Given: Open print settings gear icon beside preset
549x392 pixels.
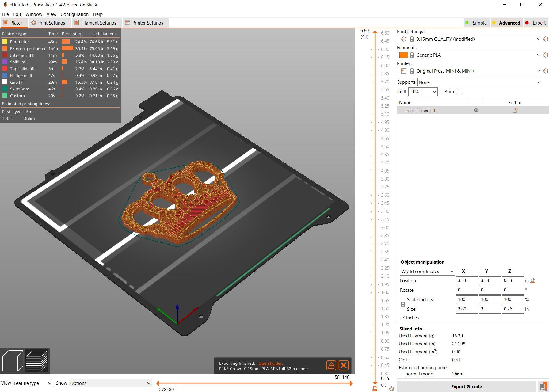Looking at the screenshot, I should coord(545,39).
